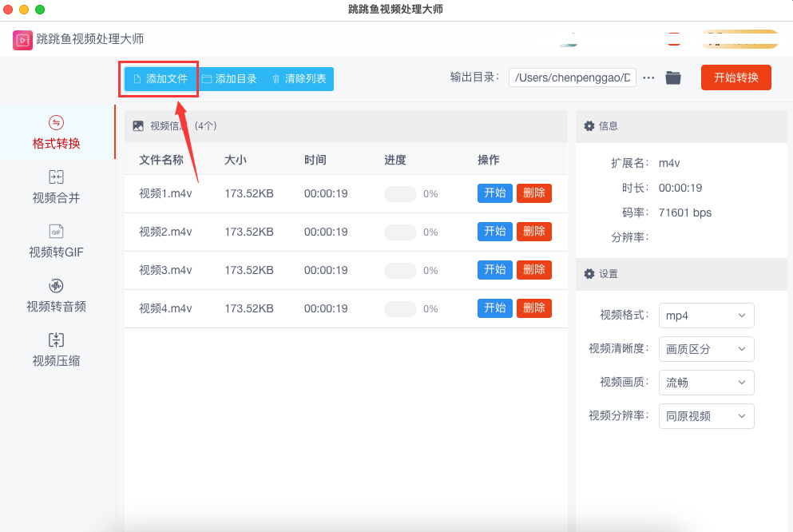Select the file name 视频3.m4v
This screenshot has width=793, height=532.
165,271
